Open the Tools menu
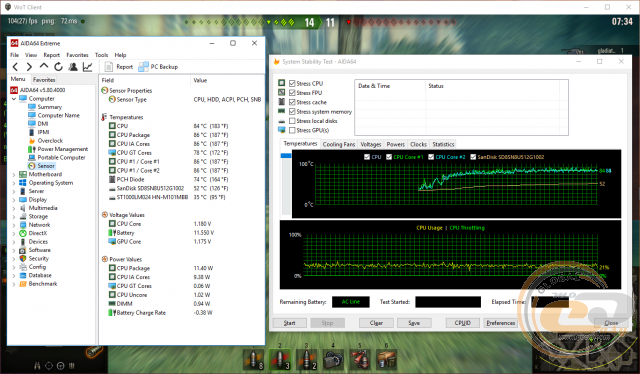The image size is (640, 374). coord(101,55)
